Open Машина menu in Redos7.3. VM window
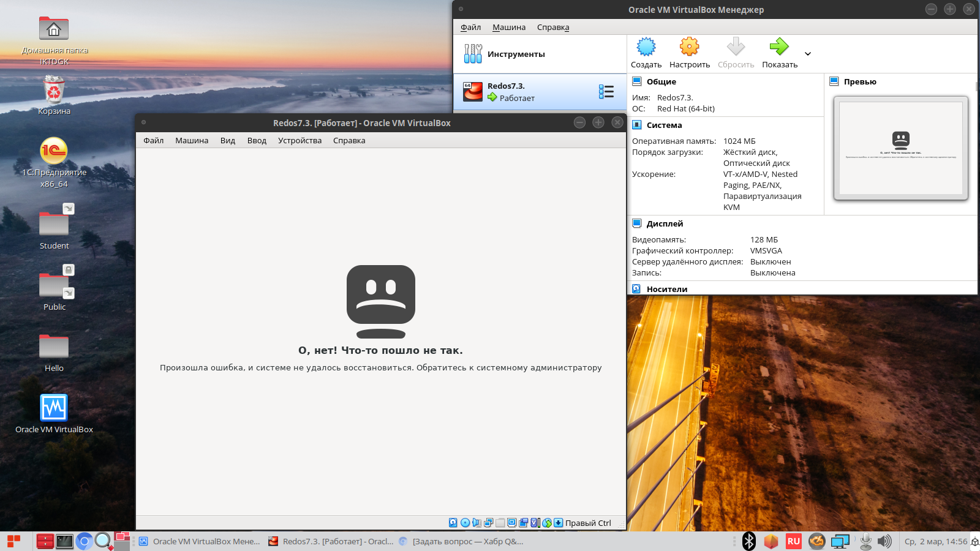The height and width of the screenshot is (551, 980). (192, 140)
